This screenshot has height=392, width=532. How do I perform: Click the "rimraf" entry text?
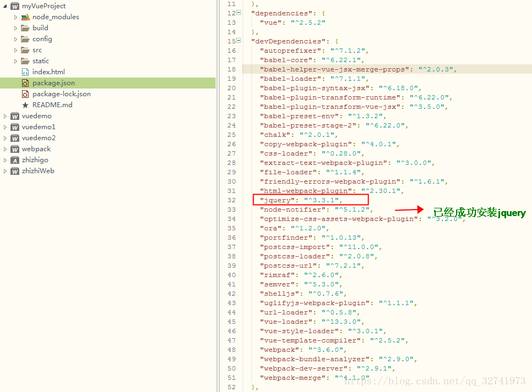tap(277, 275)
